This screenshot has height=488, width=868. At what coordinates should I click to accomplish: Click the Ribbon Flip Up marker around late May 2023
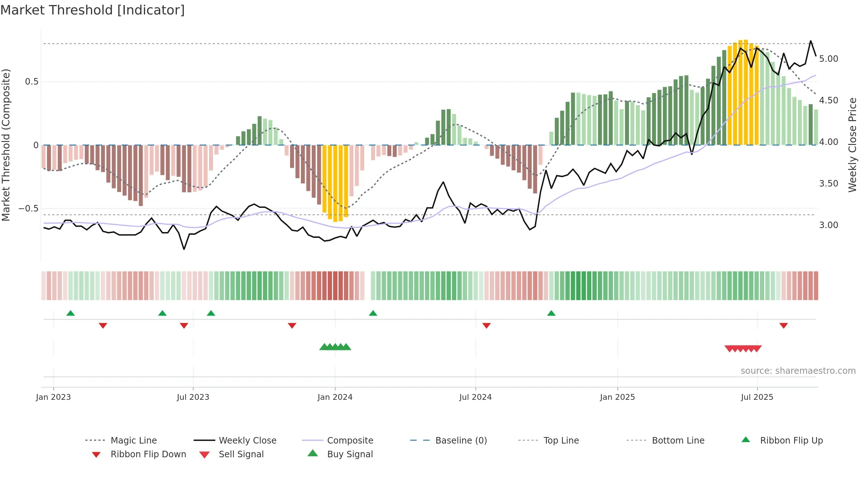pos(162,313)
